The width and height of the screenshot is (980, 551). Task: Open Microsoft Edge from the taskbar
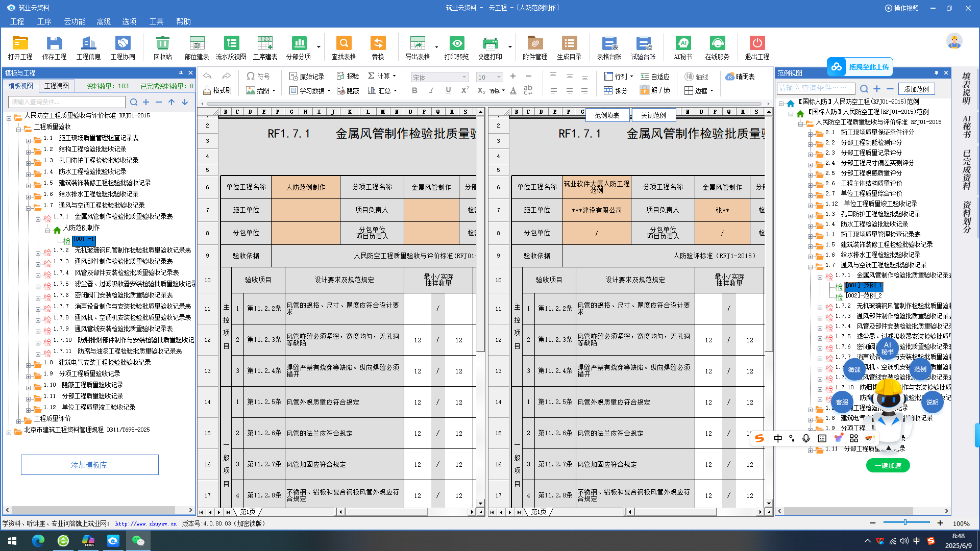coord(38,540)
